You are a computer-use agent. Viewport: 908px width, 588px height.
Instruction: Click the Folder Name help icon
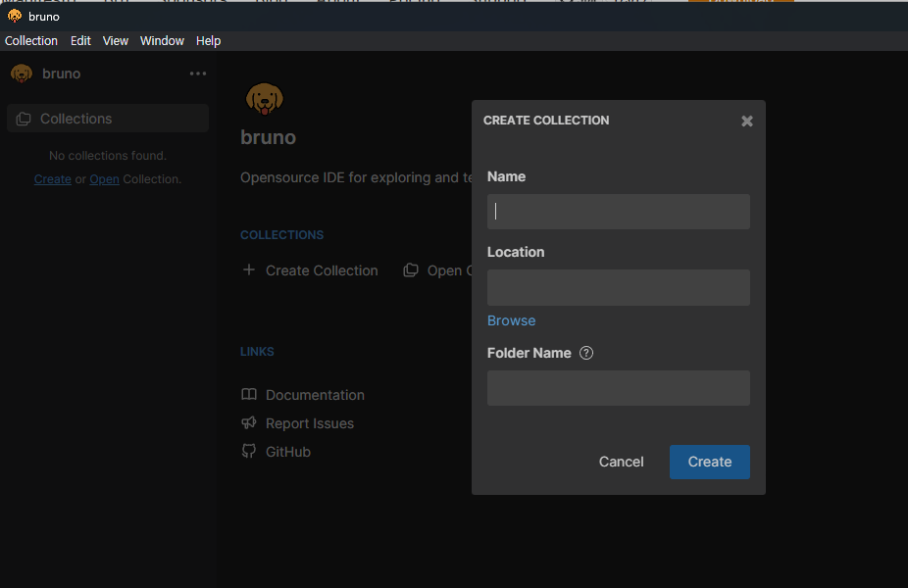[586, 353]
